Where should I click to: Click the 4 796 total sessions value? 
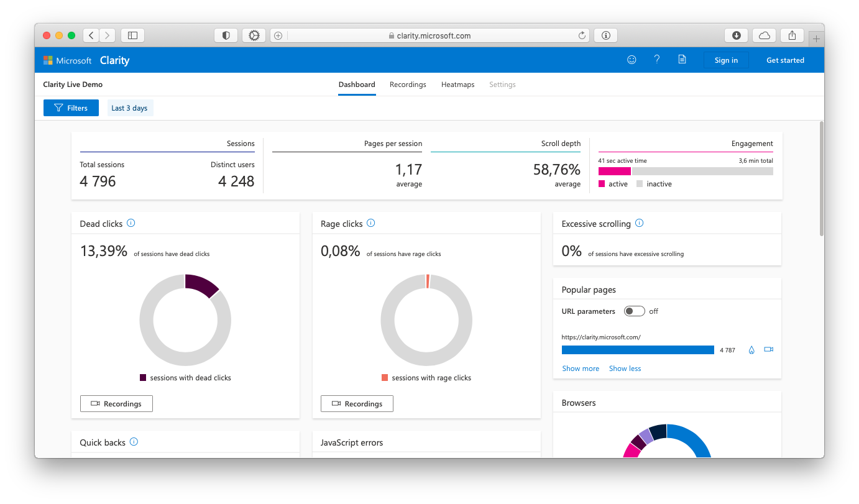point(98,181)
